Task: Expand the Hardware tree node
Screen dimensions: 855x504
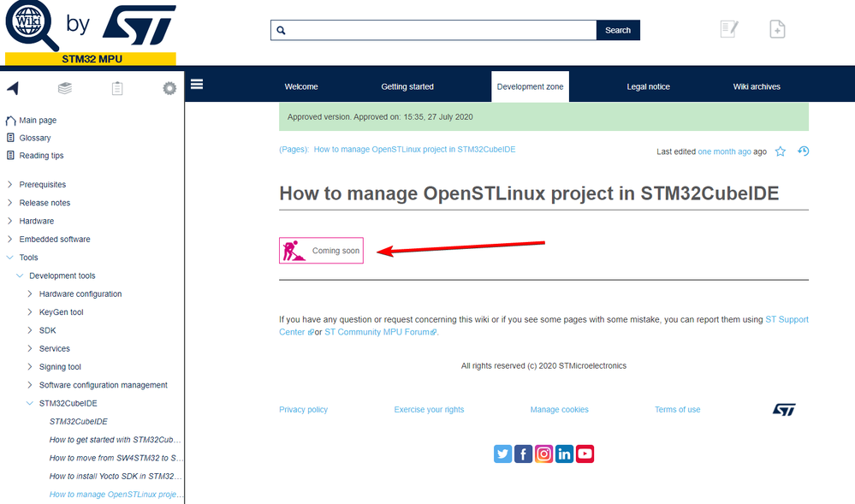Action: point(9,221)
